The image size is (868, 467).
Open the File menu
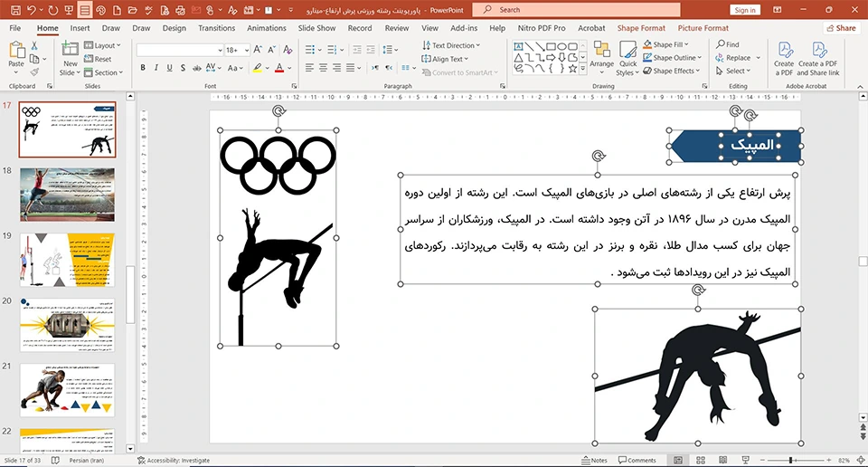15,28
